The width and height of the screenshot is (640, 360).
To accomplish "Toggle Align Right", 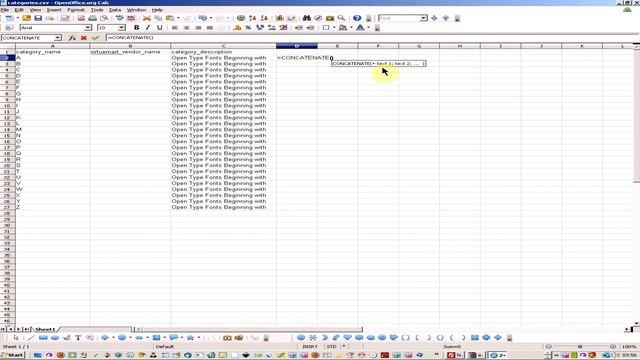I will pos(198,28).
